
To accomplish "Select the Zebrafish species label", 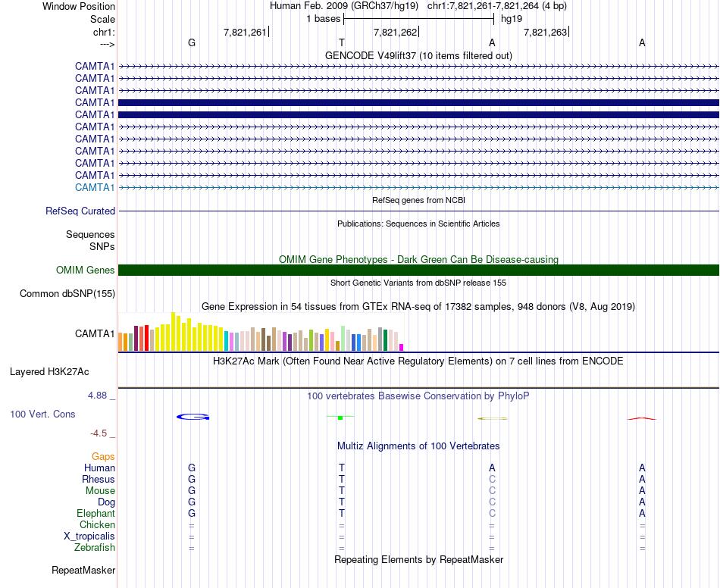I will (95, 548).
